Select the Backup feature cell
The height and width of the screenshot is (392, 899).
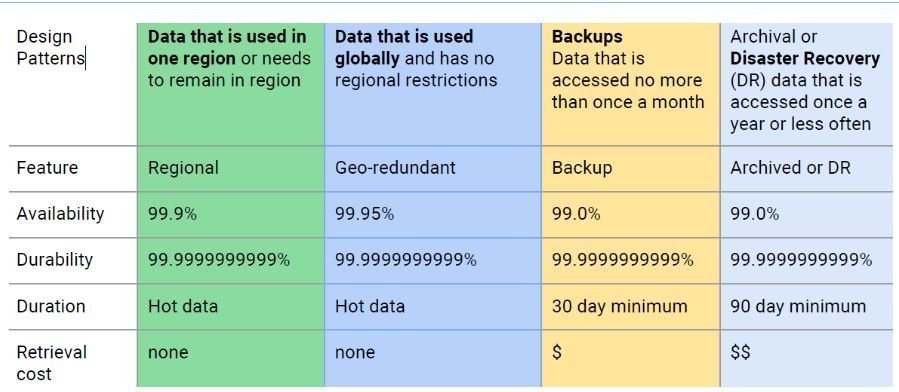(631, 168)
